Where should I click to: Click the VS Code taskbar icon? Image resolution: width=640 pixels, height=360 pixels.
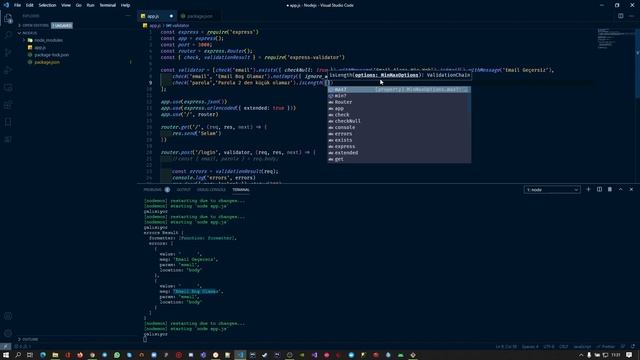click(240, 355)
